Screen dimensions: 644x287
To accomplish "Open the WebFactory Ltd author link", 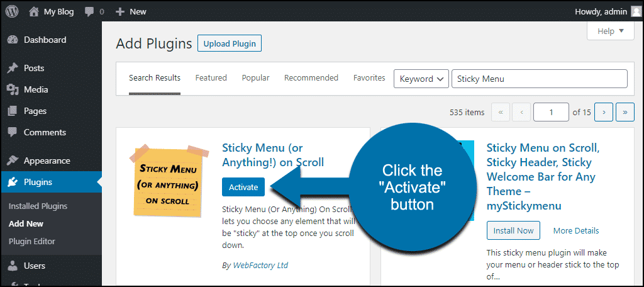I will coord(260,265).
